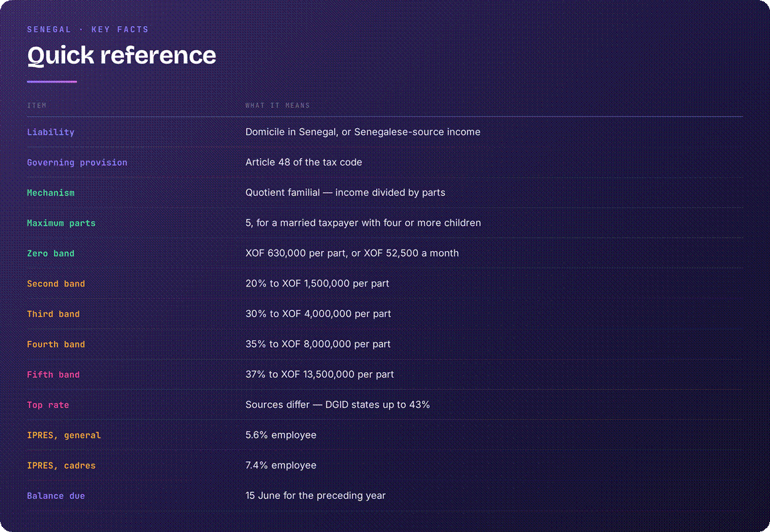Click the Fourth band label
Image resolution: width=770 pixels, height=532 pixels.
56,344
